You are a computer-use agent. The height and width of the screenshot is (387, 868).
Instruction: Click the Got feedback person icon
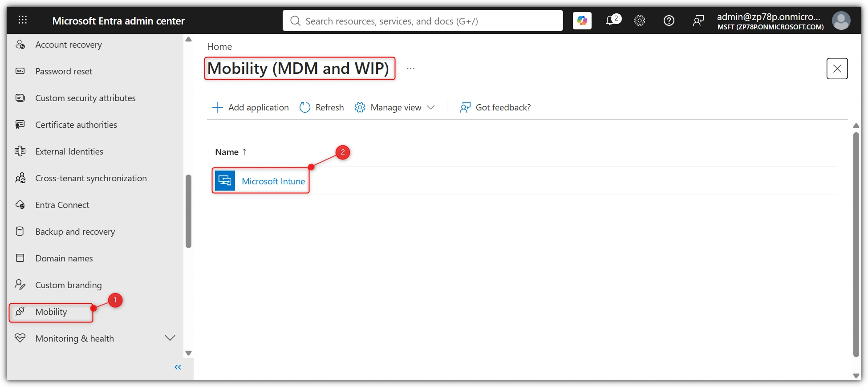(x=465, y=107)
